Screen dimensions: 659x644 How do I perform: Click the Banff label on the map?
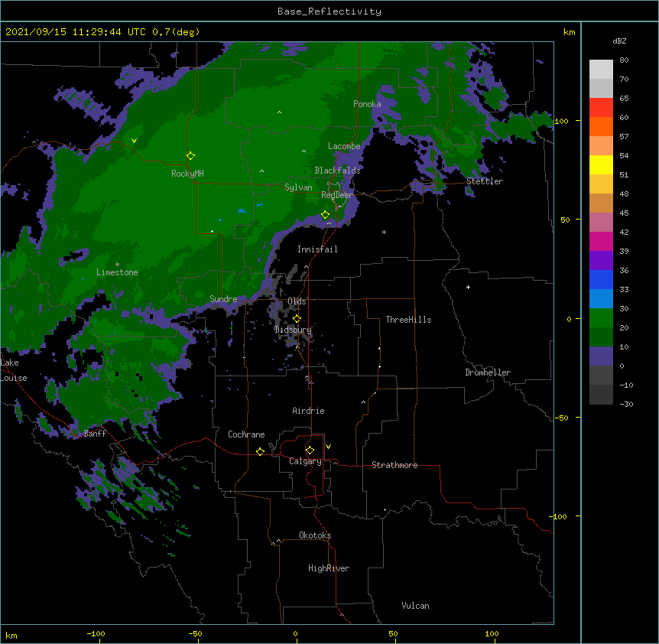point(95,434)
